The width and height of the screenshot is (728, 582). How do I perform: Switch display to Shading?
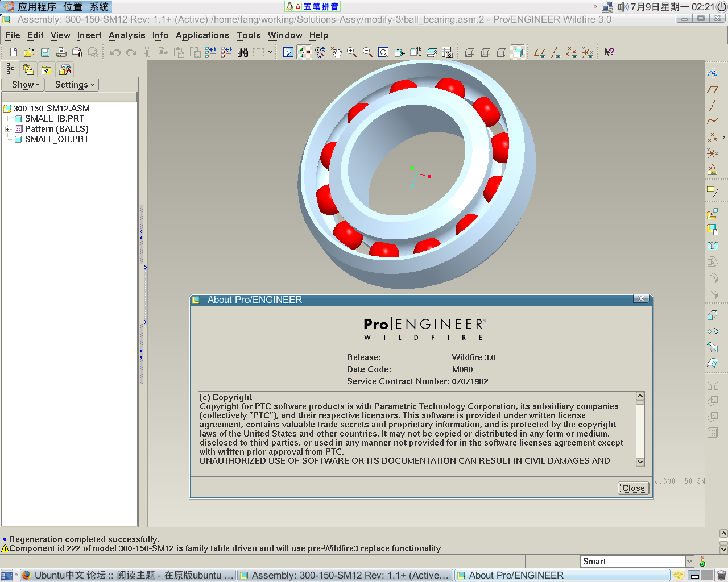coord(518,52)
